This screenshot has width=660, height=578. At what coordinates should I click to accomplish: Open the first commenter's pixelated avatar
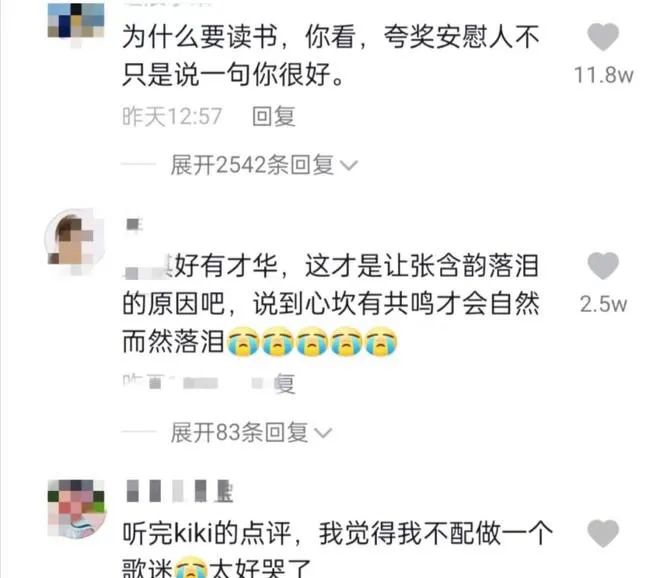tap(76, 23)
